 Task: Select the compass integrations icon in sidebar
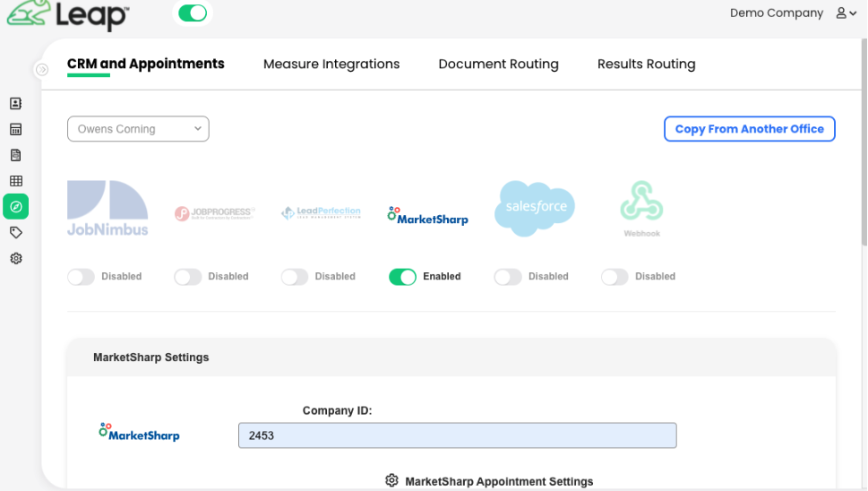16,206
